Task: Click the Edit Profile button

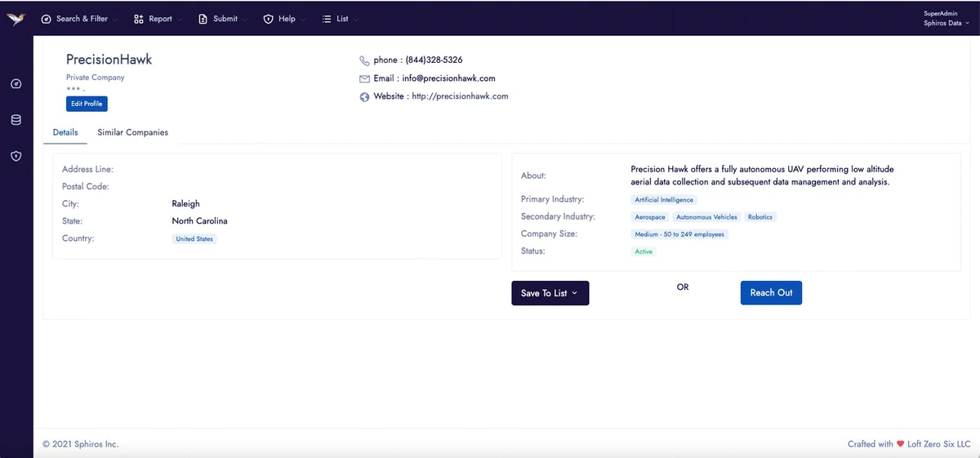Action: point(87,104)
